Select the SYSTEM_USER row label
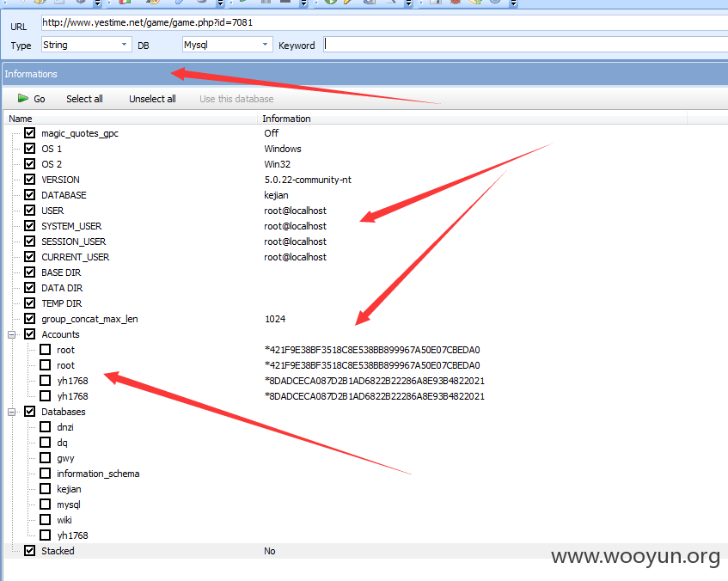 coord(71,226)
